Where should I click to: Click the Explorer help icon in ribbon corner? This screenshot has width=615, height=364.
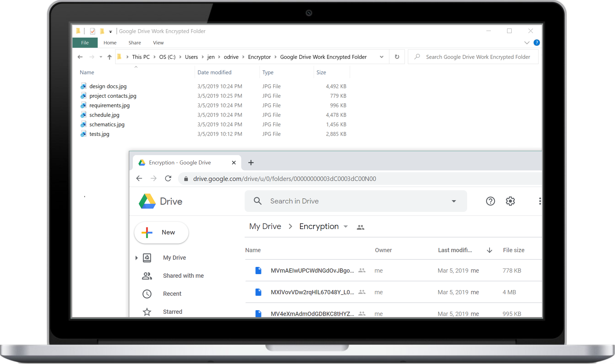click(537, 43)
